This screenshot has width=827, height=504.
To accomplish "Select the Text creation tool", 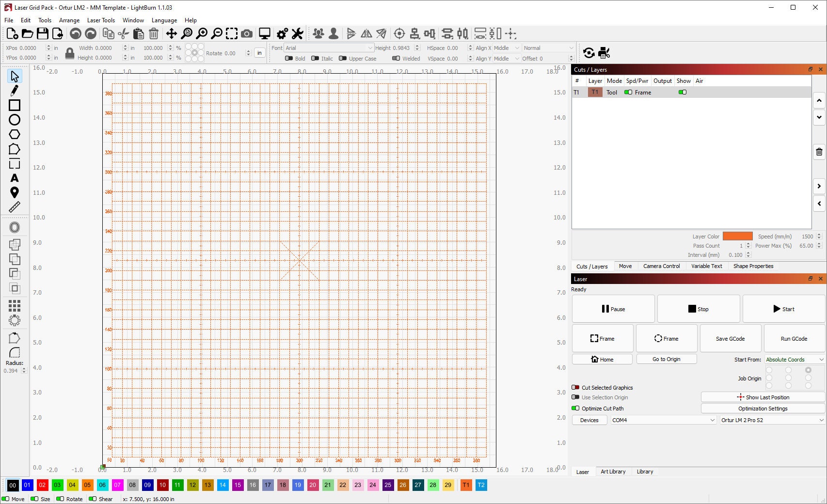I will [15, 178].
